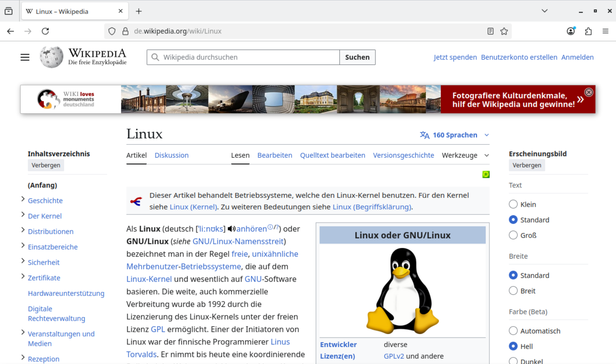Open the browser extensions puzzle icon
This screenshot has height=364, width=616.
(x=588, y=31)
